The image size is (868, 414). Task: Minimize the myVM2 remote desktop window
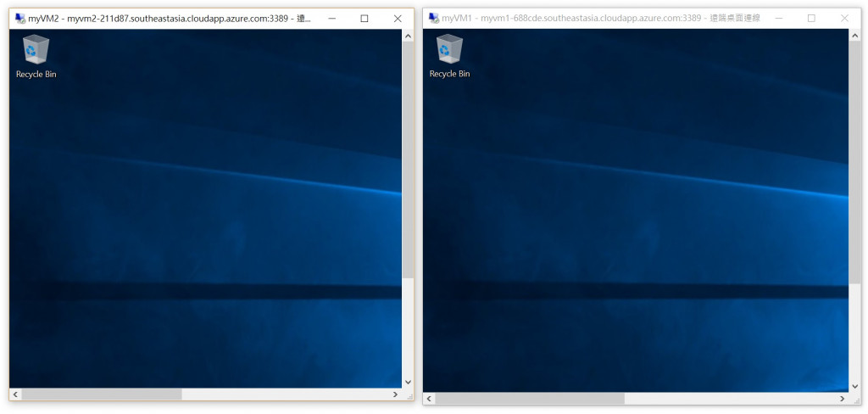(x=331, y=19)
